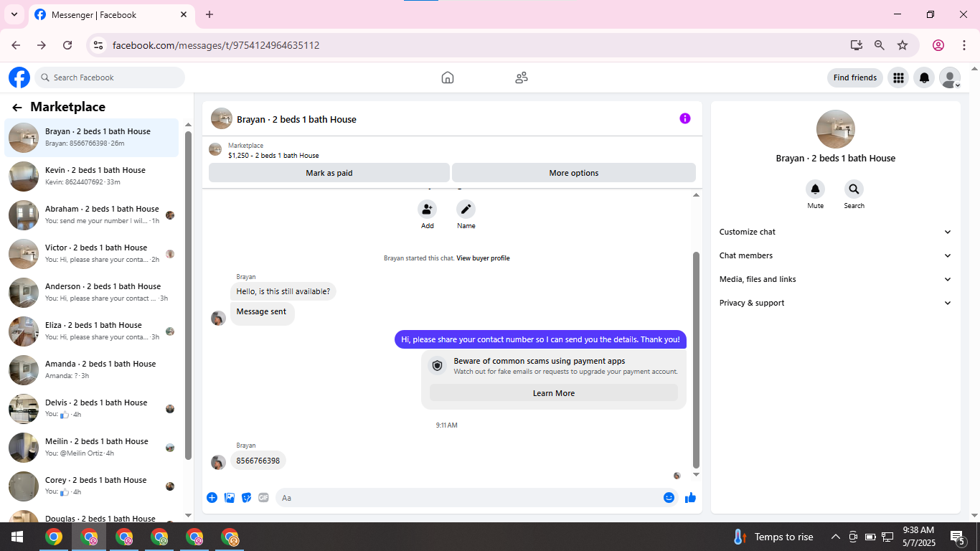Screen dimensions: 980x551
Task: Open Victor's conversation
Action: tap(92, 253)
